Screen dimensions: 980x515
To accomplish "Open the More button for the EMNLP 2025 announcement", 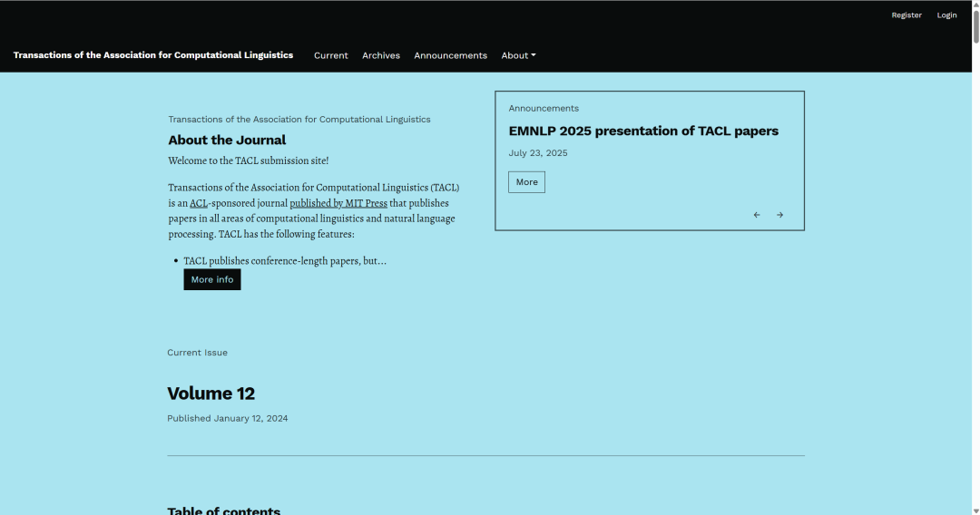I will [x=527, y=182].
